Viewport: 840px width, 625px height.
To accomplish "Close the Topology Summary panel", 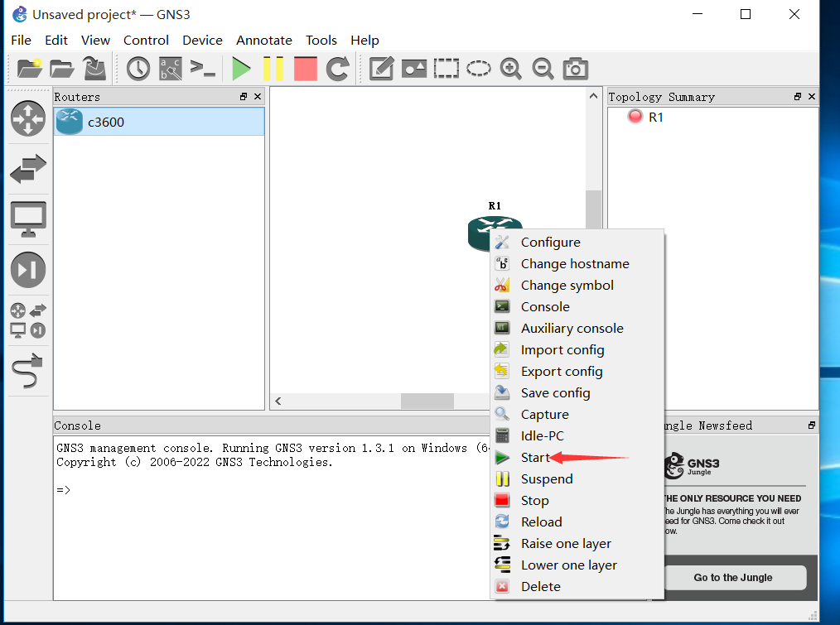I will click(812, 96).
